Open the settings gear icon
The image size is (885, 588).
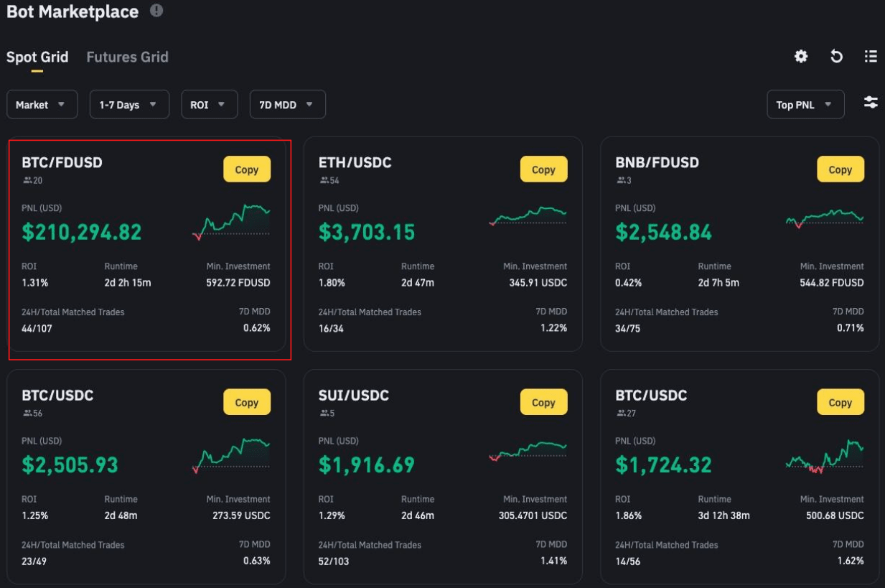pos(801,57)
